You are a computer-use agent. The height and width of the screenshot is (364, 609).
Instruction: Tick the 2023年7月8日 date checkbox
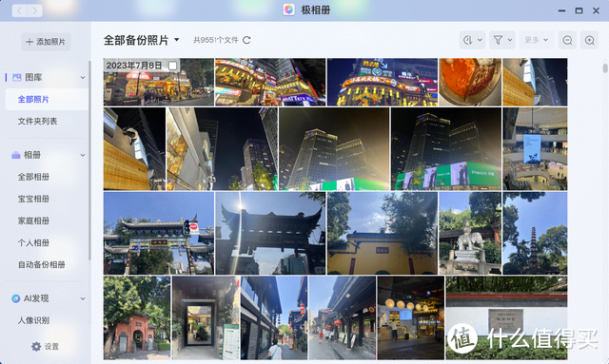pos(172,66)
